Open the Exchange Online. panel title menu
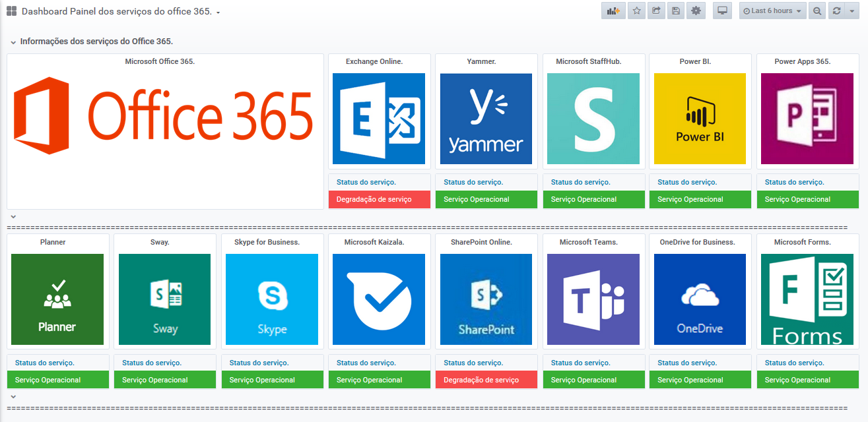 (374, 61)
